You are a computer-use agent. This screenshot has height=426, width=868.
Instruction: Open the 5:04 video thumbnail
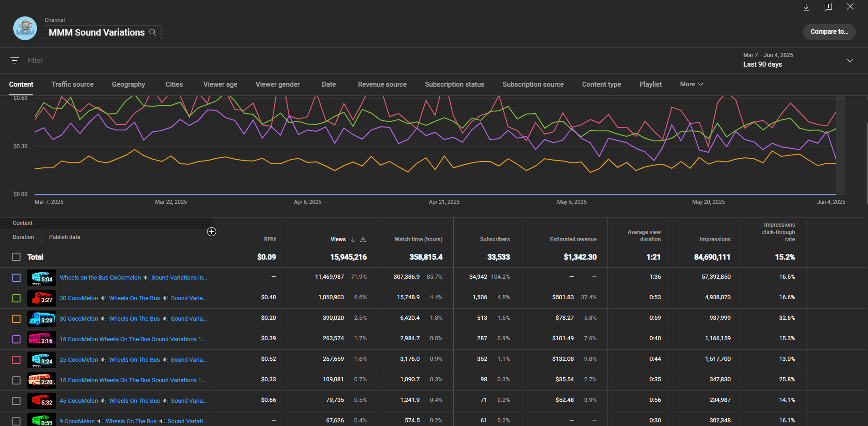click(42, 278)
